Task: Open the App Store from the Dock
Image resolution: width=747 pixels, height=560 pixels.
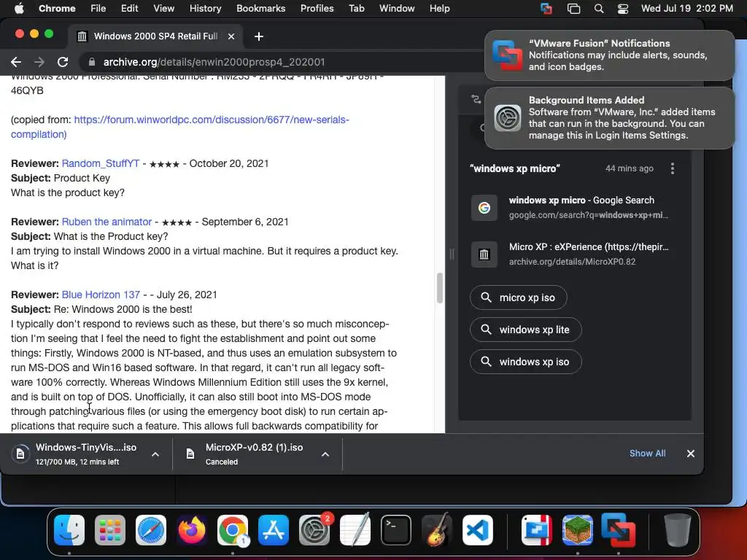Action: click(274, 530)
